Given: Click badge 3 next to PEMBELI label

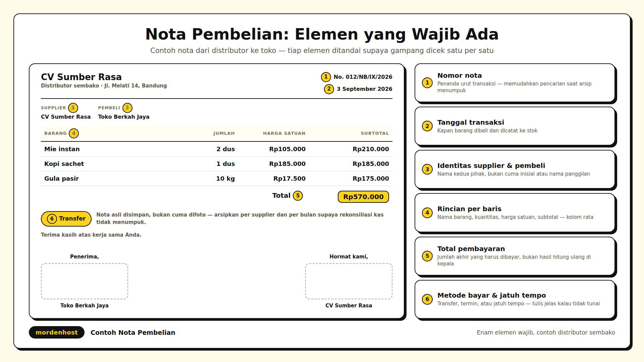Looking at the screenshot, I should 127,108.
